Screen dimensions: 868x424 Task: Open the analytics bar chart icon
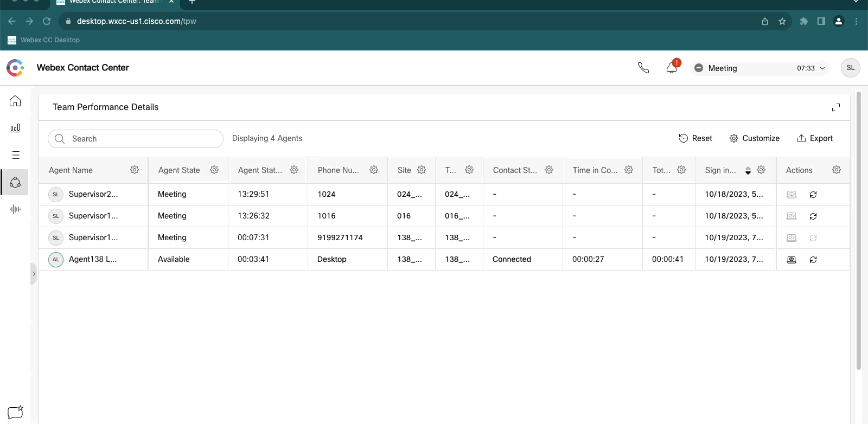click(15, 128)
